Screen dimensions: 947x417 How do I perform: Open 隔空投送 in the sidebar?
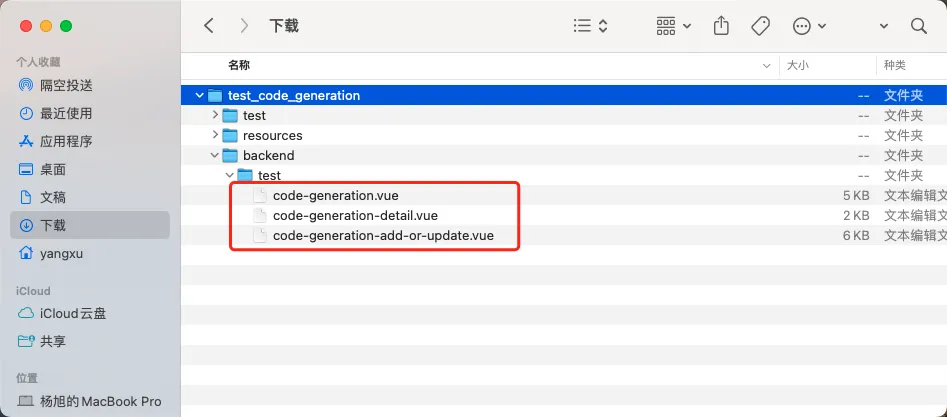click(x=66, y=85)
